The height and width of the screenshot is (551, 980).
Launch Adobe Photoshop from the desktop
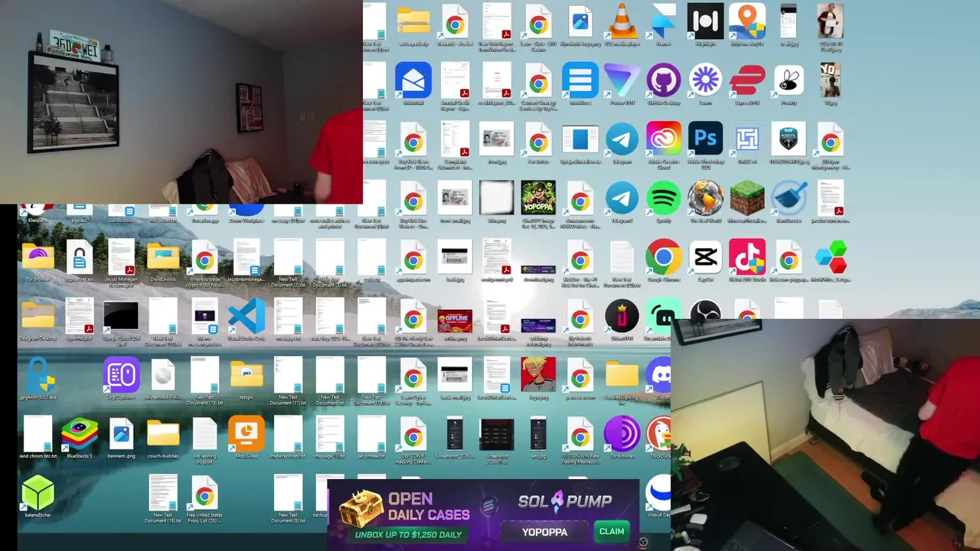point(705,139)
